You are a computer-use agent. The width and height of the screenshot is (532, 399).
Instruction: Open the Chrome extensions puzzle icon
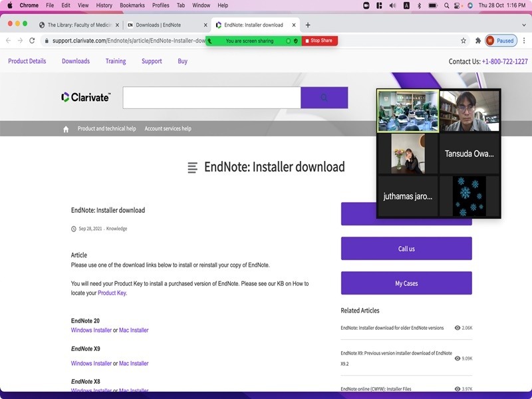tap(477, 41)
